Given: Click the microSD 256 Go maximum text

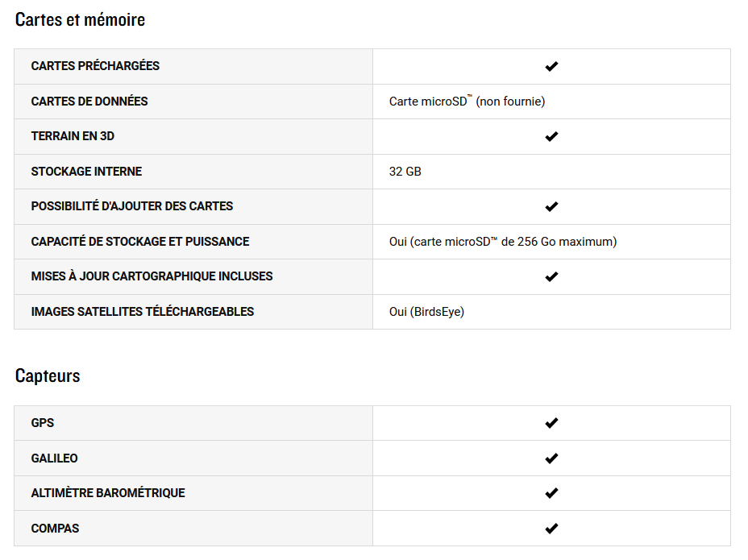Looking at the screenshot, I should 503,242.
